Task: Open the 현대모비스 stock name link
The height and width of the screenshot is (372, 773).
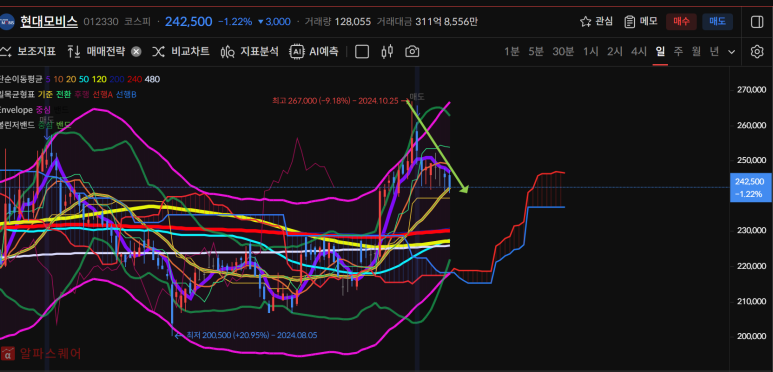Action: point(49,22)
